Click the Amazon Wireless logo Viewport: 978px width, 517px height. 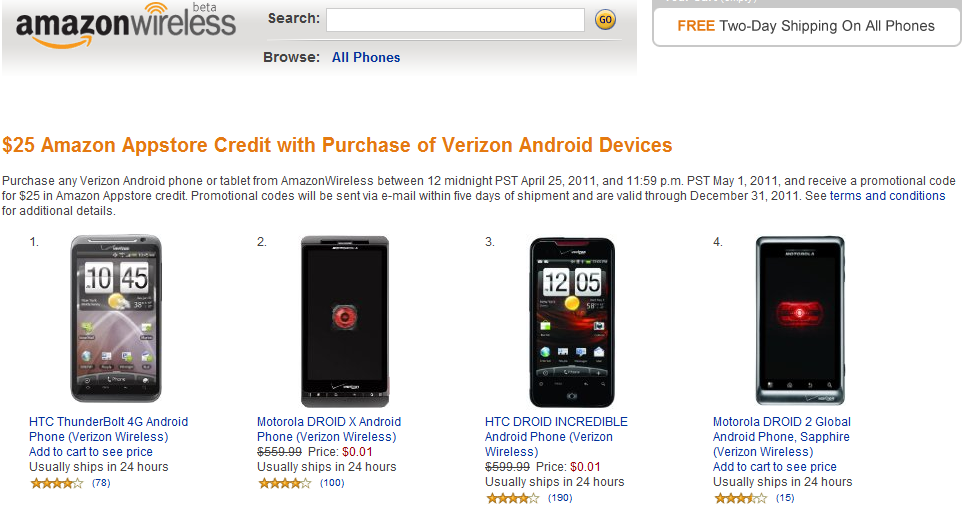(x=125, y=26)
